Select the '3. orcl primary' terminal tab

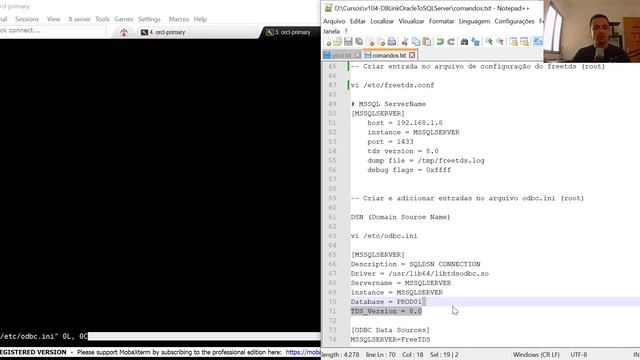point(289,32)
